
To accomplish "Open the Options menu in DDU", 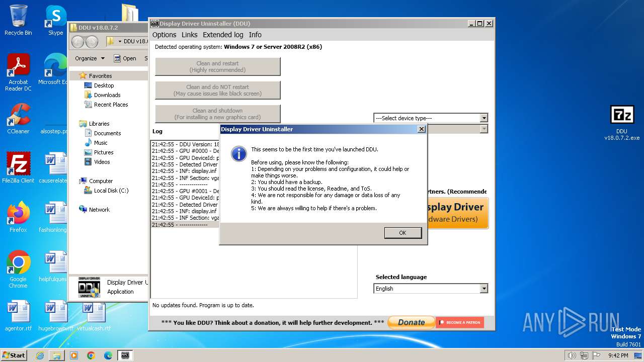I will 164,35.
